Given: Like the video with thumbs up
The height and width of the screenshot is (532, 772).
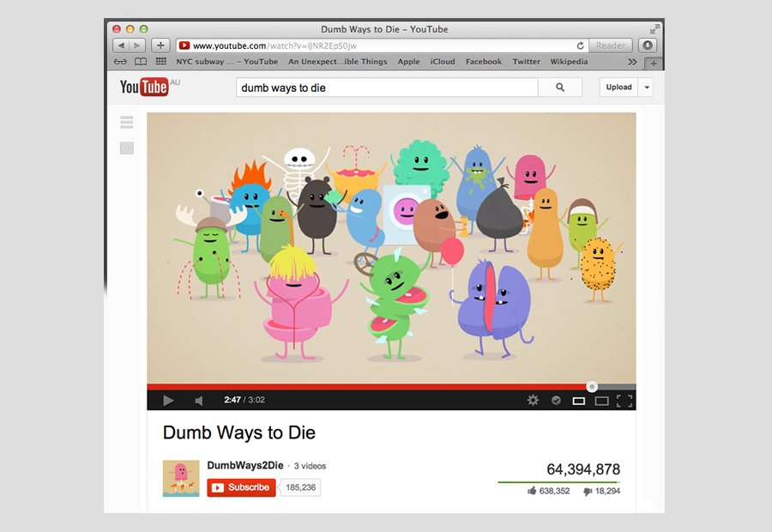Looking at the screenshot, I should tap(532, 491).
